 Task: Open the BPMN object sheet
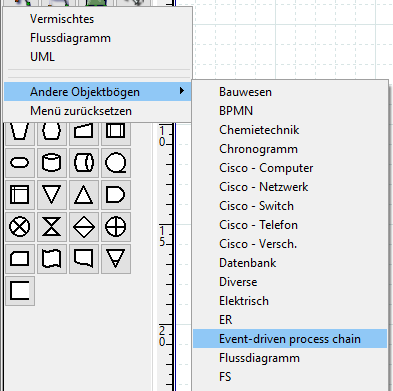click(236, 111)
